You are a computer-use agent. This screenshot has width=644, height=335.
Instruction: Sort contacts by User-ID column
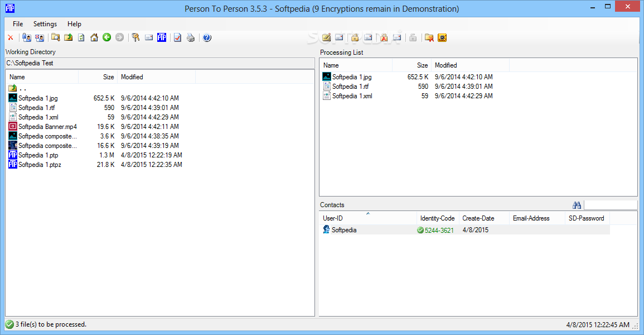click(368, 218)
